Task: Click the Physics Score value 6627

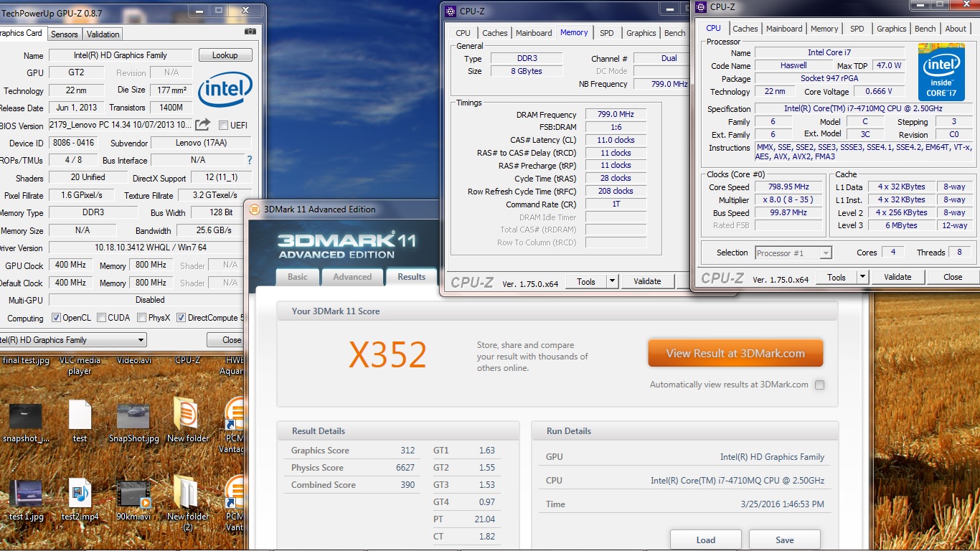Action: [405, 468]
